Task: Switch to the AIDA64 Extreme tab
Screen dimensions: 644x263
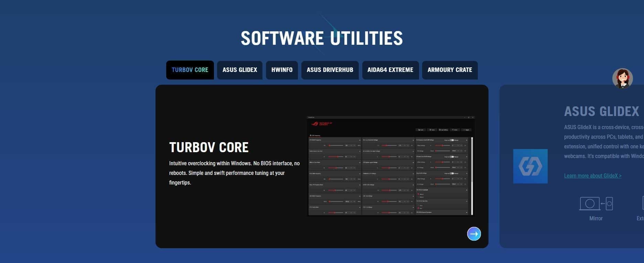Action: point(390,70)
